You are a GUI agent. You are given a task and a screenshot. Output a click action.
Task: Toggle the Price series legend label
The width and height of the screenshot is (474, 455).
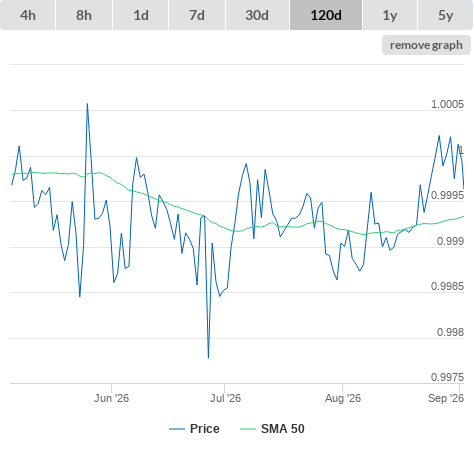click(x=205, y=429)
